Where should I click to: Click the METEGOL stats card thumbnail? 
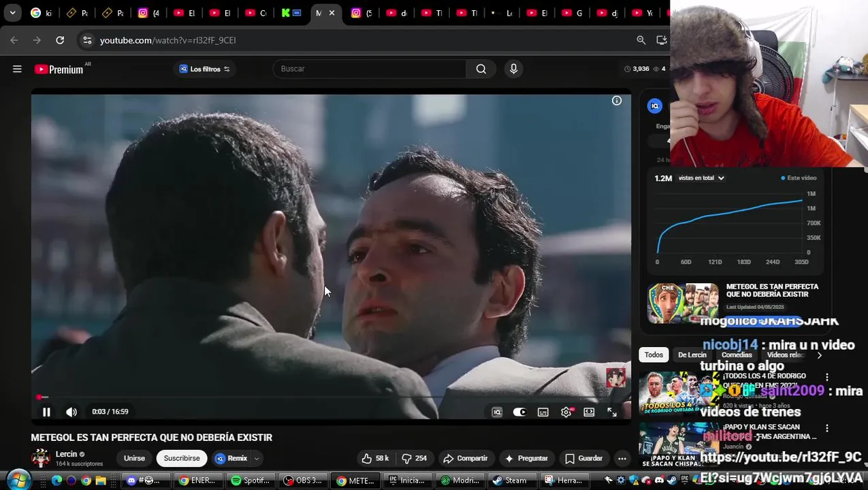pos(683,303)
